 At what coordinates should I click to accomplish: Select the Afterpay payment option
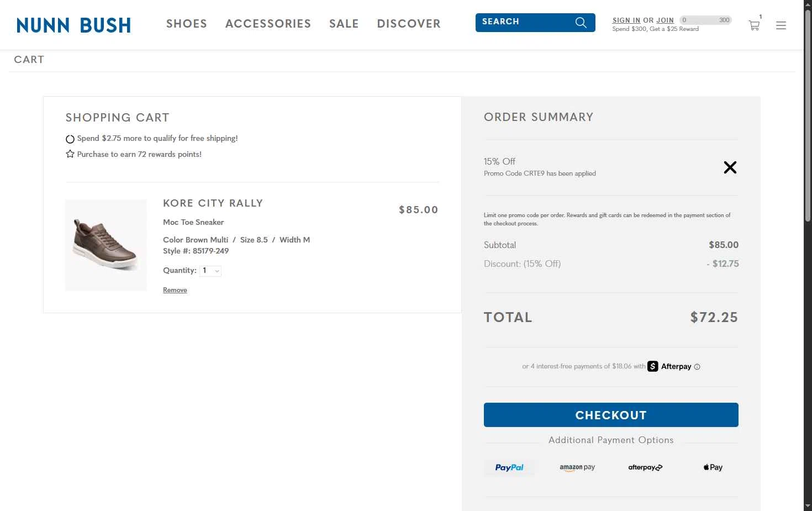tap(645, 467)
